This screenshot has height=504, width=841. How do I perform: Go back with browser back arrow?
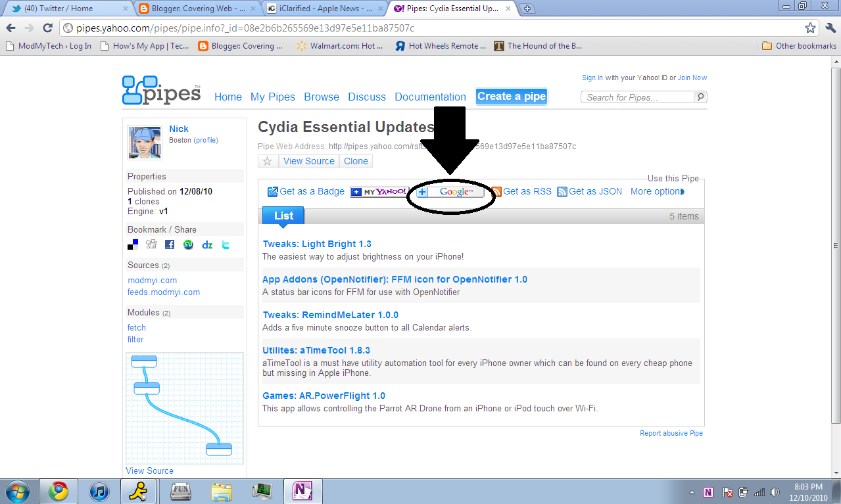[11, 28]
